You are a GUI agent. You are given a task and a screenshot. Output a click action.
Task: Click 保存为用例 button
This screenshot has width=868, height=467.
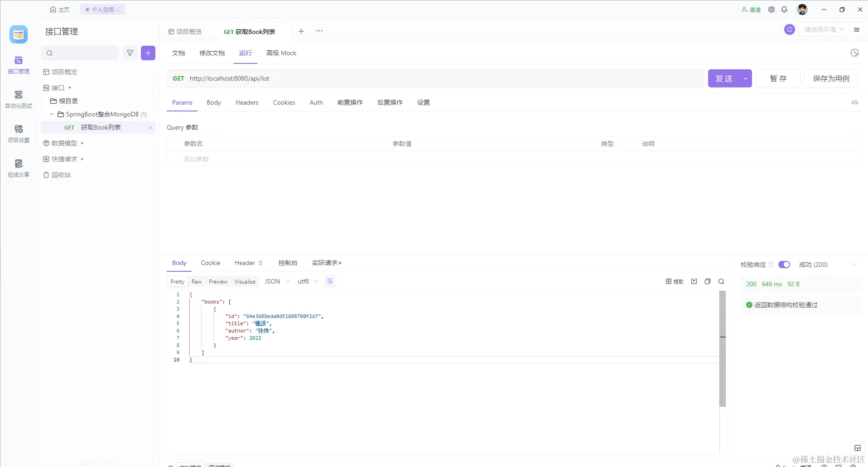pyautogui.click(x=831, y=78)
